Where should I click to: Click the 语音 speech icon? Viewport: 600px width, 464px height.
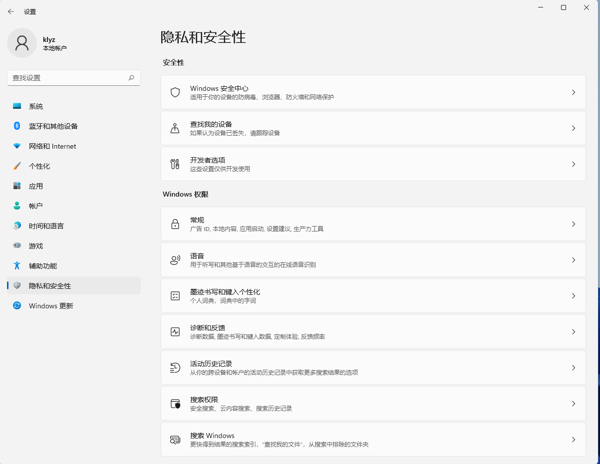tap(175, 260)
